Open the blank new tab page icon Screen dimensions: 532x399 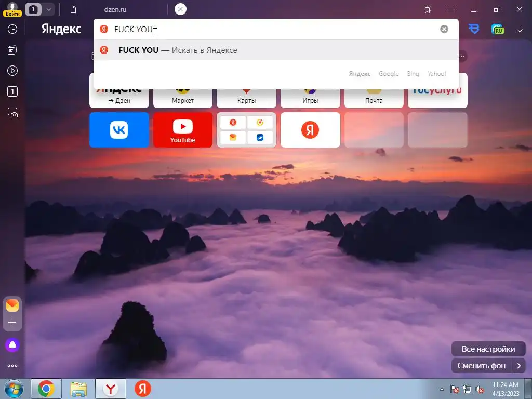73,9
